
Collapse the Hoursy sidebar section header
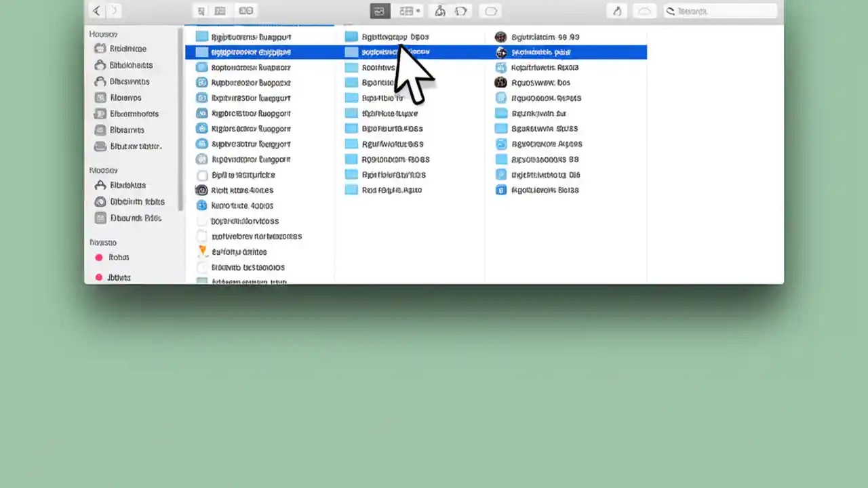pos(103,34)
